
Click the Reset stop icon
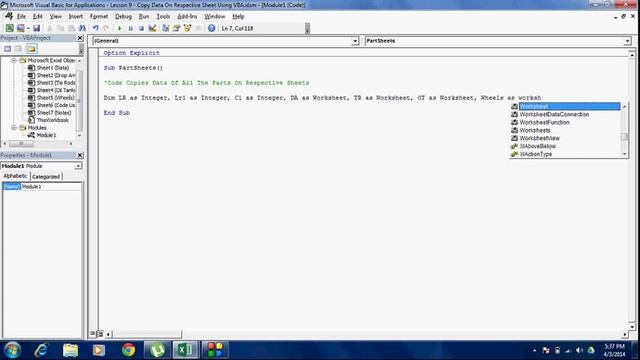click(x=141, y=28)
